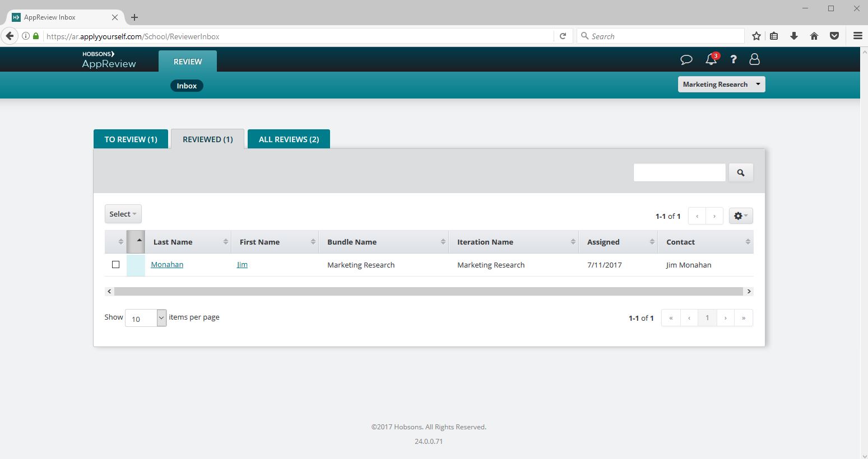Switch to the TO REVIEW (1) tab
The width and height of the screenshot is (868, 459).
coord(131,139)
